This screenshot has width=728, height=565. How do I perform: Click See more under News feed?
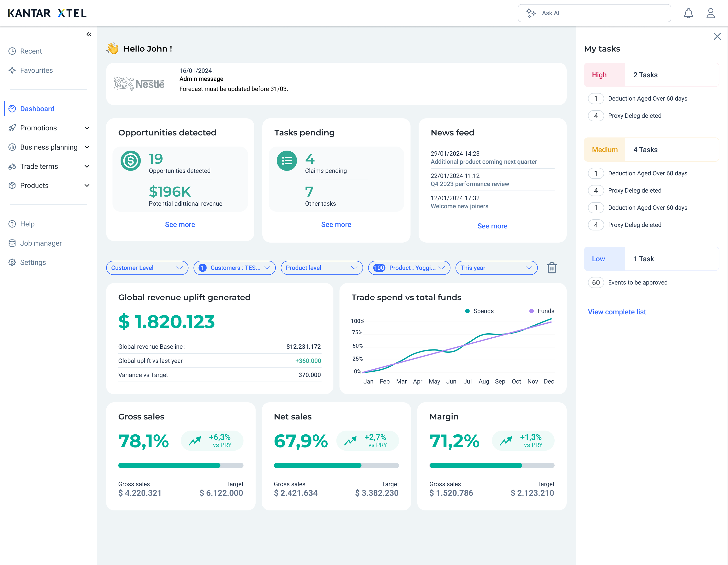(492, 226)
